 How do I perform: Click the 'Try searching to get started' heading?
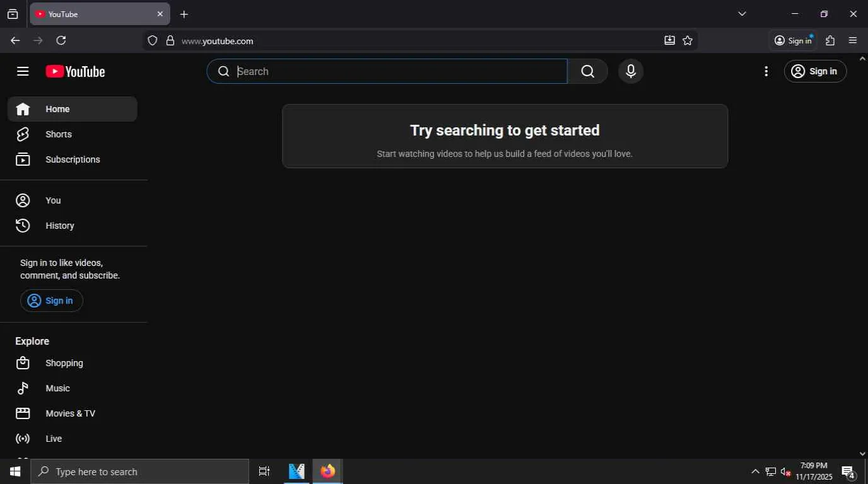pos(505,130)
